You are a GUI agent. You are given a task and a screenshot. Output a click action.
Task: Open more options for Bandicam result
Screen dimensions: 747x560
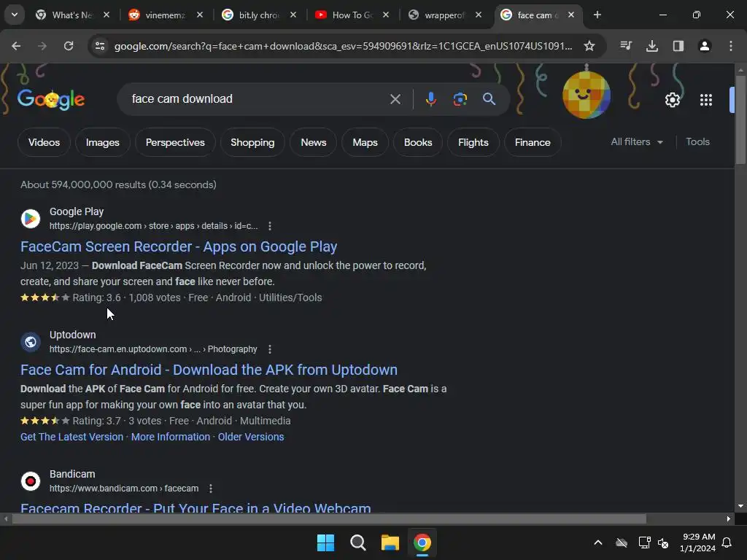pyautogui.click(x=211, y=488)
